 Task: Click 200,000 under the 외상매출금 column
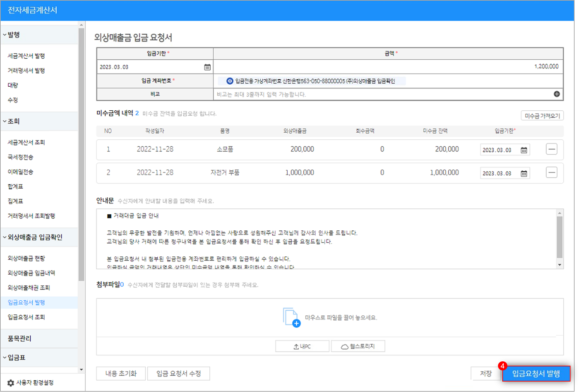coord(302,149)
